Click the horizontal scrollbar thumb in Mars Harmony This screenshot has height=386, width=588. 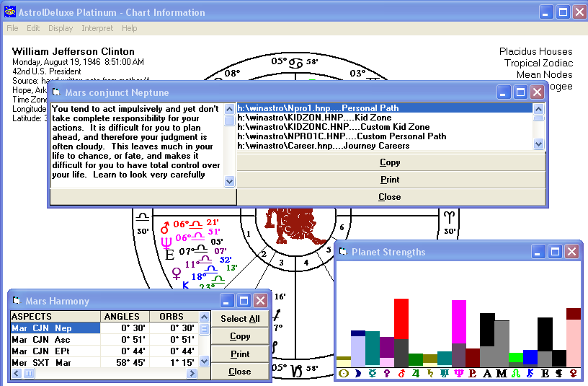pos(30,373)
